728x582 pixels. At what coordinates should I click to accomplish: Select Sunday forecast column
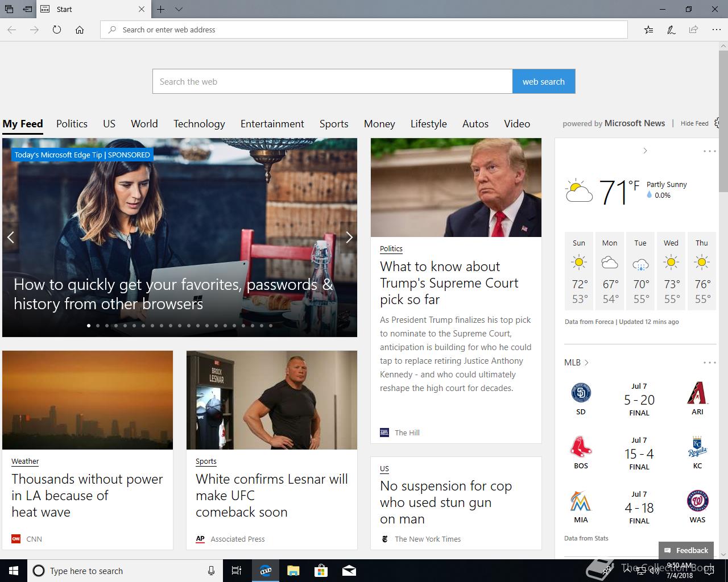(579, 271)
